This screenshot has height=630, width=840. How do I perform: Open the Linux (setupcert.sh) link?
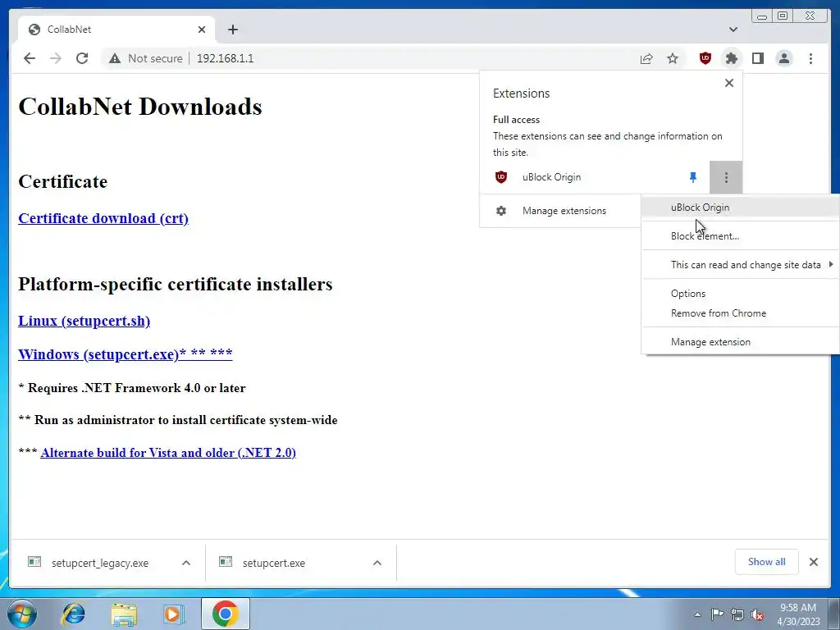pos(84,321)
